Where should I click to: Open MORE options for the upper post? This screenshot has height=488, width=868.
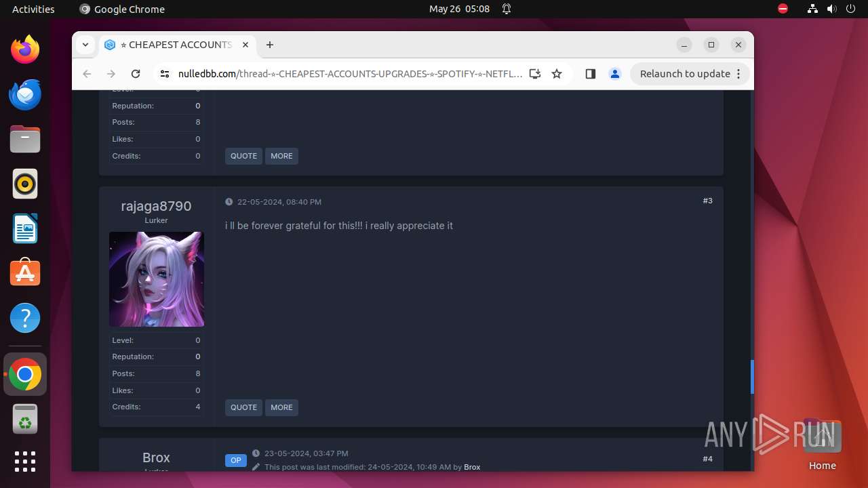(x=281, y=156)
